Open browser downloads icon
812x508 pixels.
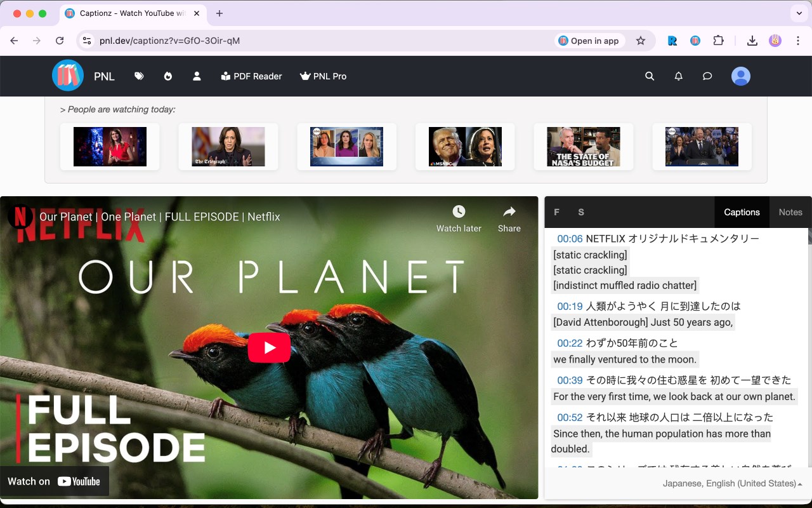click(x=752, y=41)
